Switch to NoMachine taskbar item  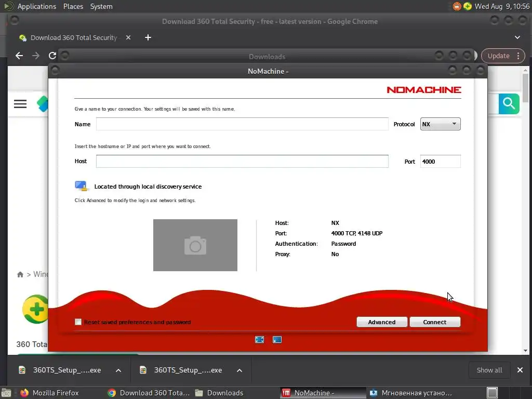coord(323,393)
